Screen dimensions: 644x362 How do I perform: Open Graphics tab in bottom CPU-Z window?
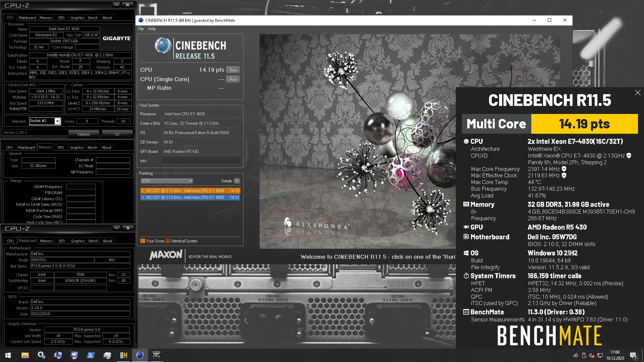coord(78,241)
